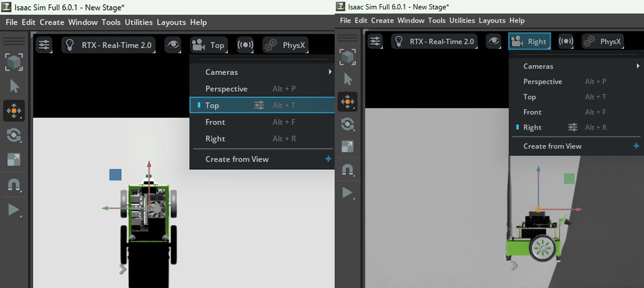Click chevron arrow at bottom of right viewport
644x288 pixels.
(514, 266)
